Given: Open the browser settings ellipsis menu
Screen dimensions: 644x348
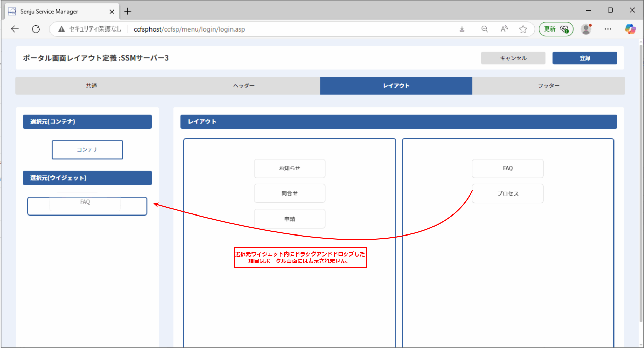Looking at the screenshot, I should [608, 29].
